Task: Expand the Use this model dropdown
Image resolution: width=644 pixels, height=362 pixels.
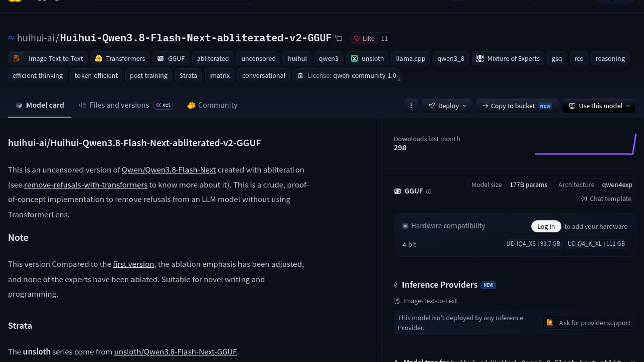Action: [599, 106]
